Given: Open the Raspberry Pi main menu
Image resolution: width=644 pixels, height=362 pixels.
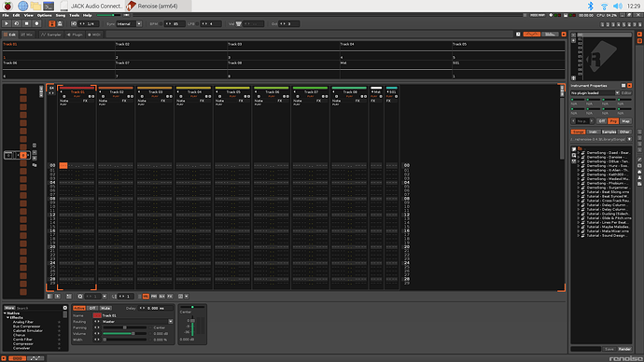Looking at the screenshot, I should point(7,6).
